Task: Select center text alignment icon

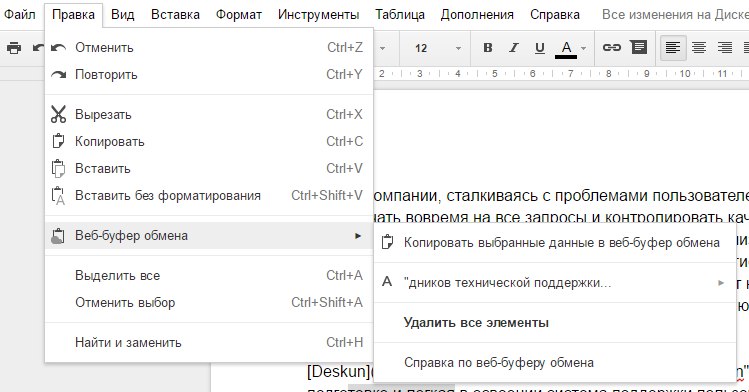Action: (x=699, y=48)
